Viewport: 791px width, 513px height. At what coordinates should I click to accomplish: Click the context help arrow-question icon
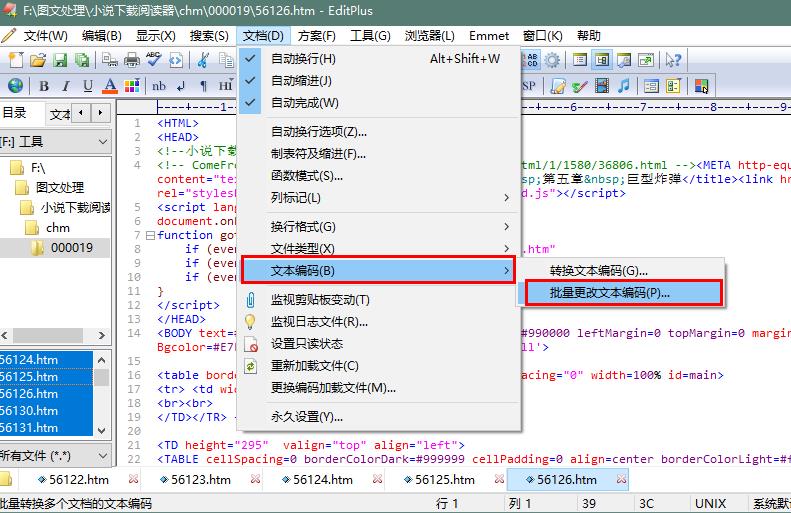click(x=673, y=60)
